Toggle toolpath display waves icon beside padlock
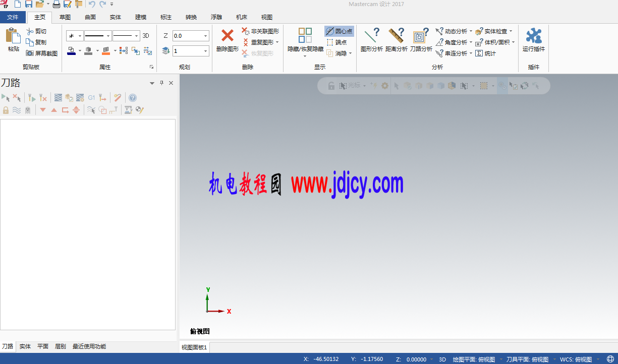618x364 pixels. tap(17, 109)
